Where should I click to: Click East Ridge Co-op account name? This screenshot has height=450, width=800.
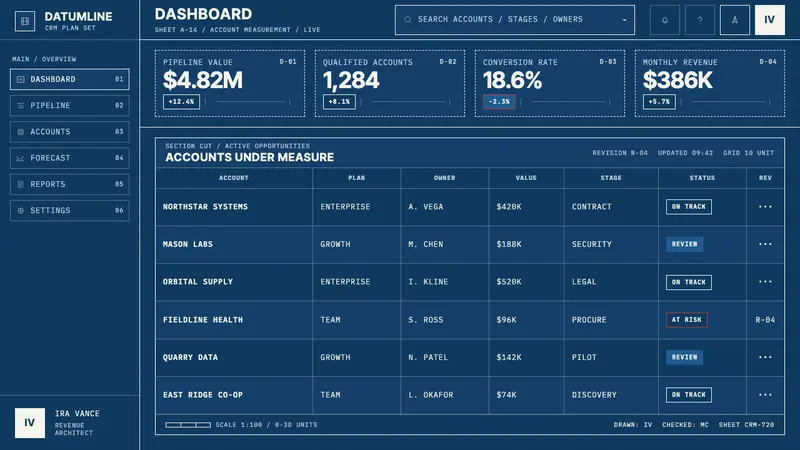pyautogui.click(x=203, y=395)
